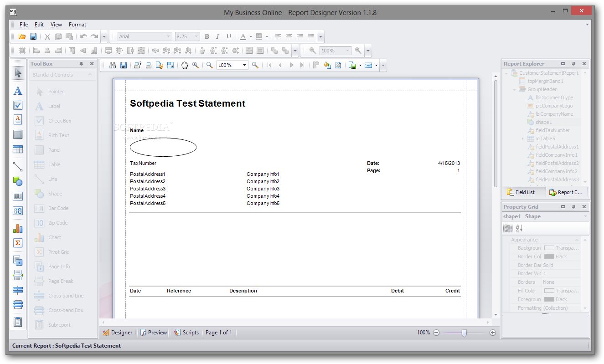Justify text in the formatting toolbar

311,36
